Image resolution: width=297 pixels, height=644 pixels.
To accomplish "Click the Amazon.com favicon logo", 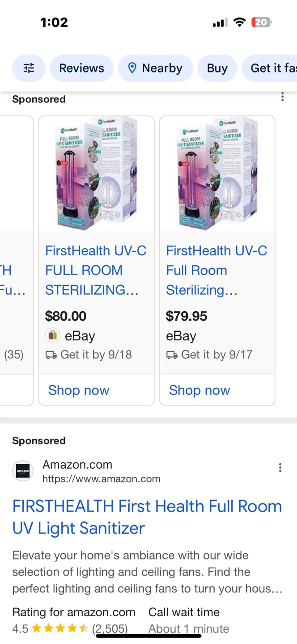I will click(x=22, y=471).
